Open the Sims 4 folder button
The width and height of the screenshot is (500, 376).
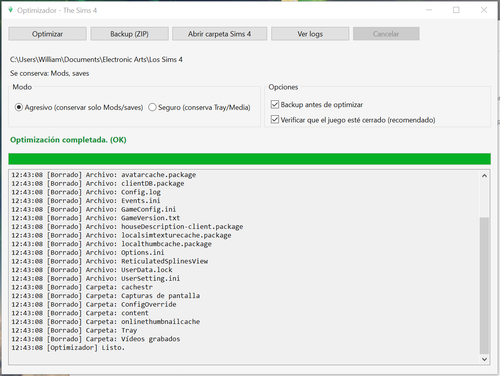pos(219,34)
